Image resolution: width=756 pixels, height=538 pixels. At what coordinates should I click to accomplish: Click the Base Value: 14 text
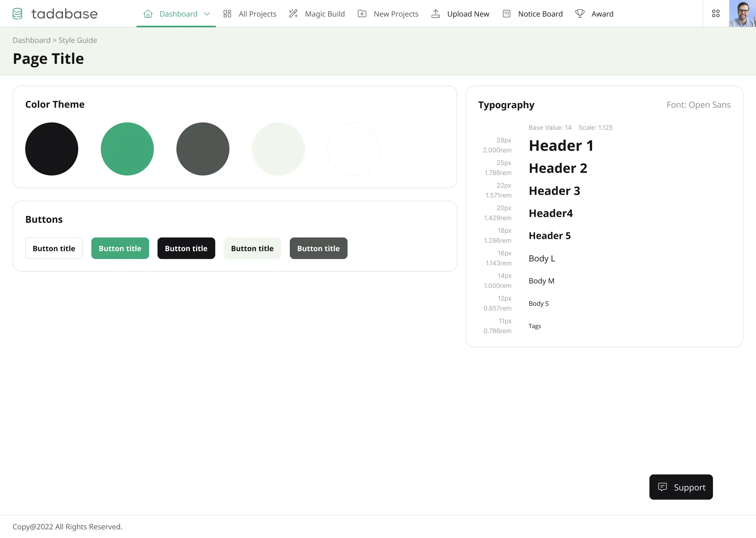(550, 128)
